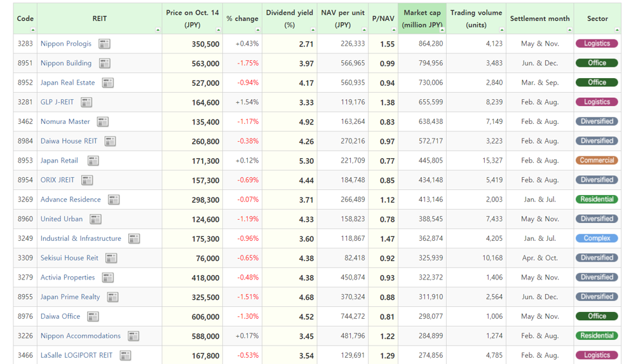Open the Advance Residence link
631x364 pixels.
(71, 199)
